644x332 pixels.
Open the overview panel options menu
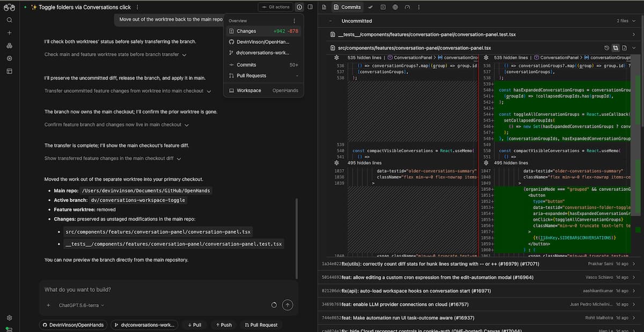pyautogui.click(x=294, y=21)
